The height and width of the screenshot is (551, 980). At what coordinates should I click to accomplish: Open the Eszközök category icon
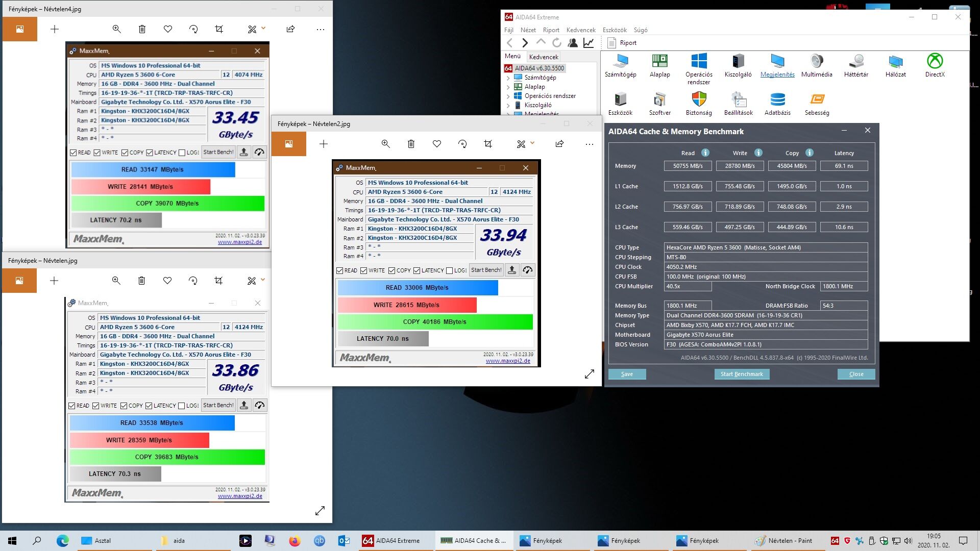(620, 104)
